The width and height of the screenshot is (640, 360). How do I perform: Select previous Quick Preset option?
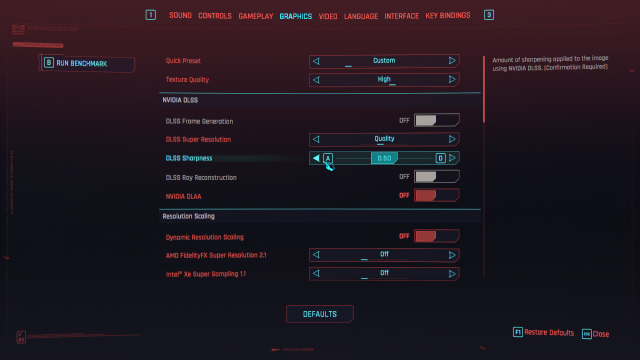click(316, 61)
